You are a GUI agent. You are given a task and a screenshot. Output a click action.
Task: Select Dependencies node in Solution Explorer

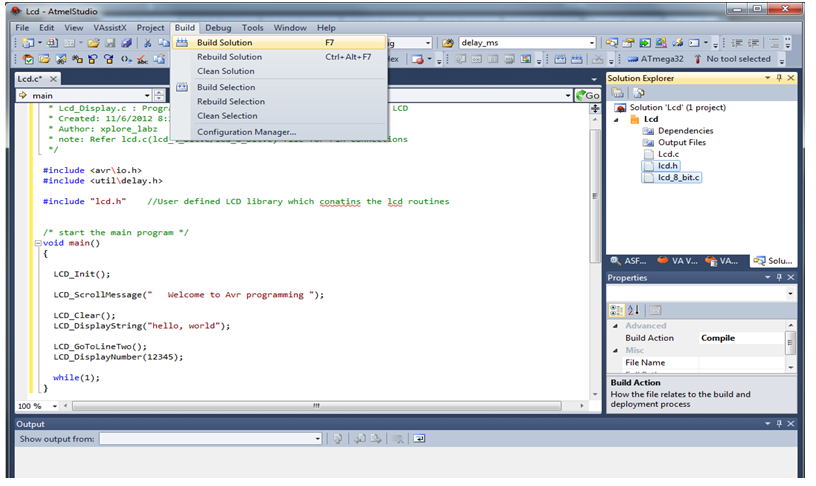coord(685,131)
